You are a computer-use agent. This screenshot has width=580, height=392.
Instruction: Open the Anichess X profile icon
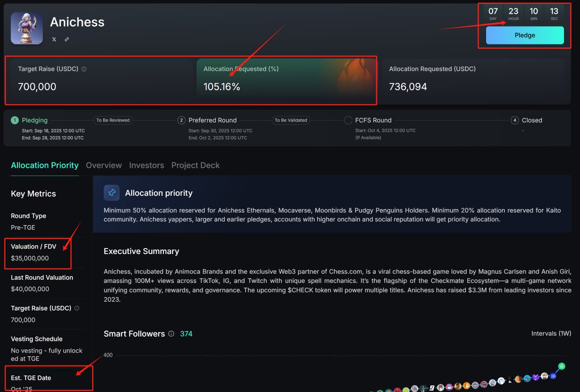point(54,39)
